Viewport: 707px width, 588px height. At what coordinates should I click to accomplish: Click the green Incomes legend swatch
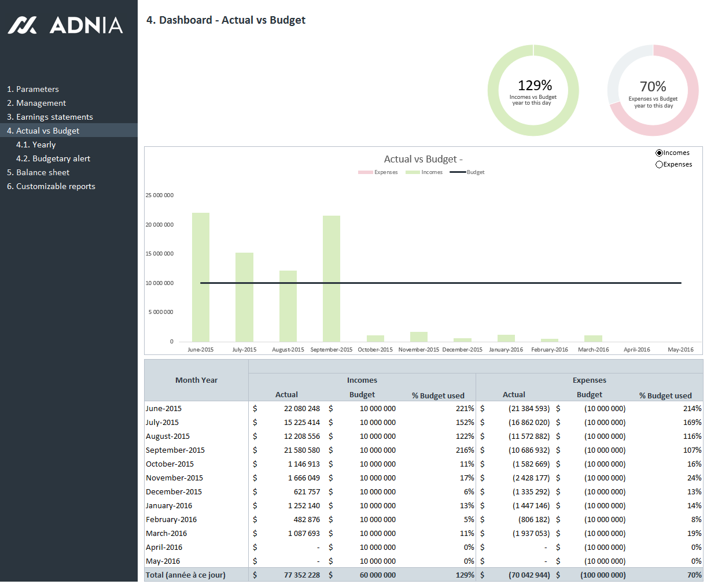(x=413, y=172)
